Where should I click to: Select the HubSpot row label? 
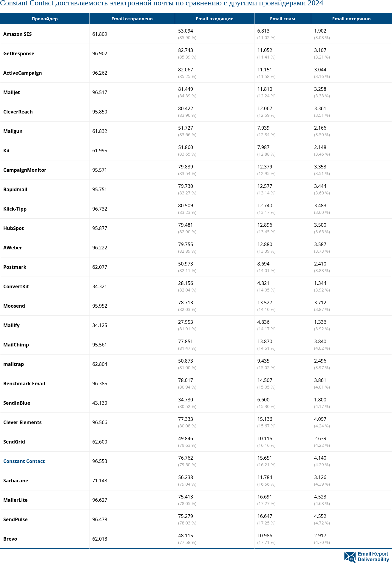tap(13, 228)
